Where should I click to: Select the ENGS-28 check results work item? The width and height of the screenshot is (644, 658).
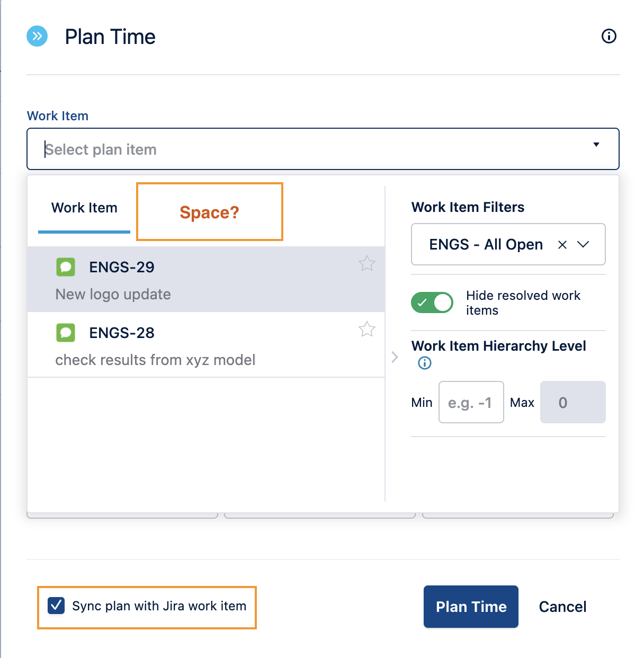[206, 345]
